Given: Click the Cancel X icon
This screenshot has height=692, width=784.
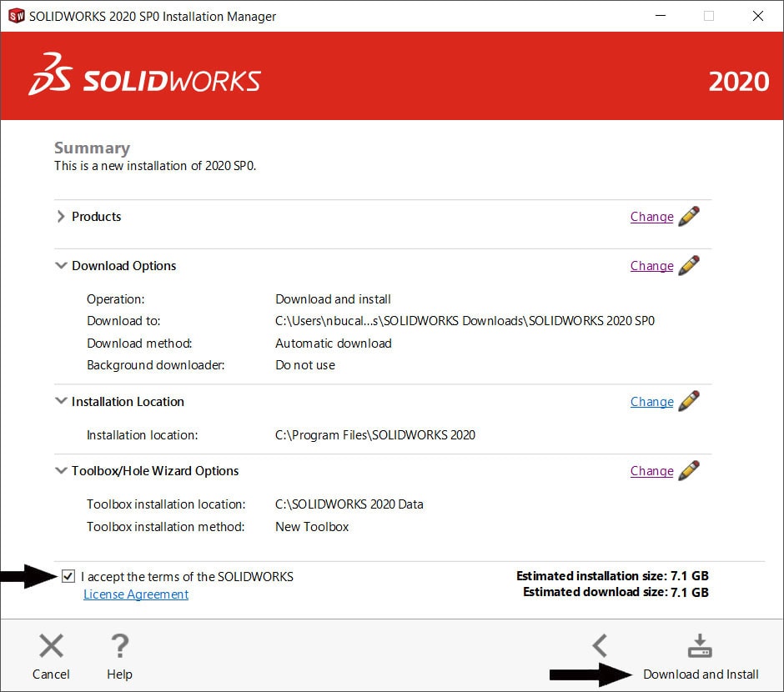Looking at the screenshot, I should click(x=51, y=645).
